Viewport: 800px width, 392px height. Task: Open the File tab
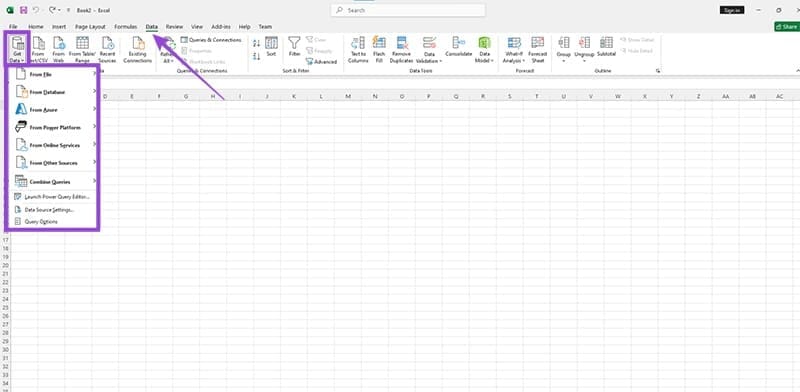(x=13, y=27)
